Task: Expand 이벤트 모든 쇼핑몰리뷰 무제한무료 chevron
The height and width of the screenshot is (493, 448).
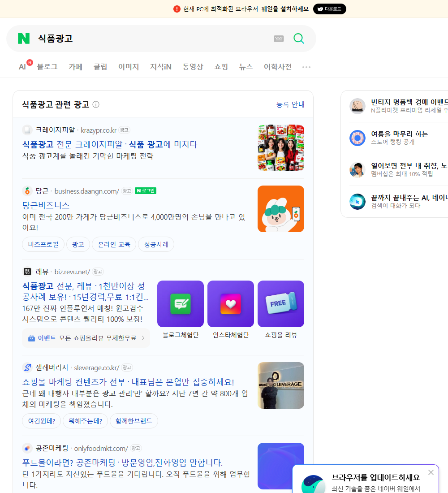Action: tap(143, 338)
